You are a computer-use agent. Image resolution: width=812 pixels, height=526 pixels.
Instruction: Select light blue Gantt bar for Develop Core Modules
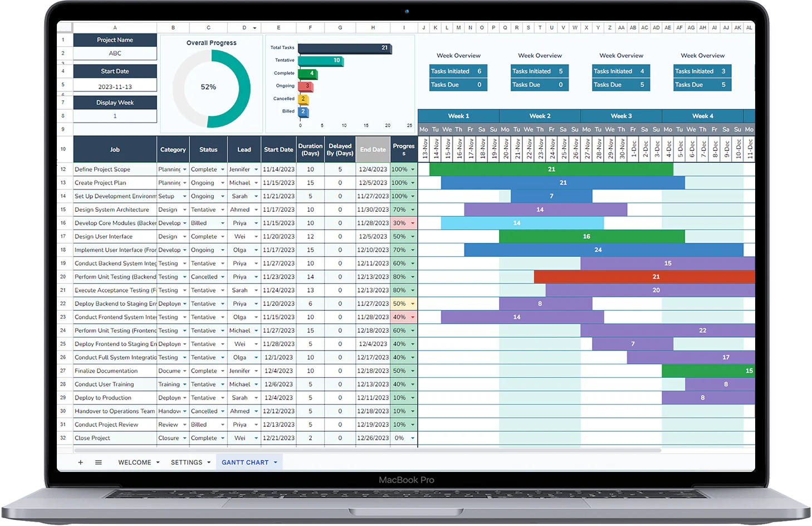(x=522, y=223)
